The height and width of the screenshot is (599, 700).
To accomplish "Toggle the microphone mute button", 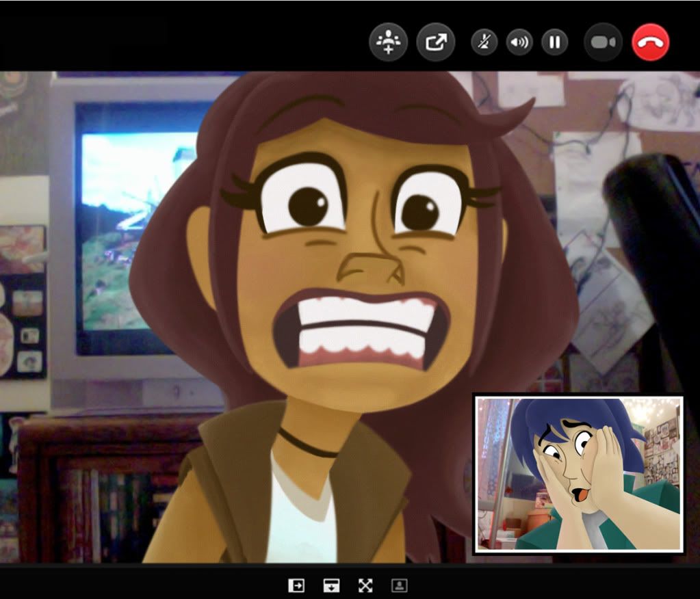I will [484, 42].
